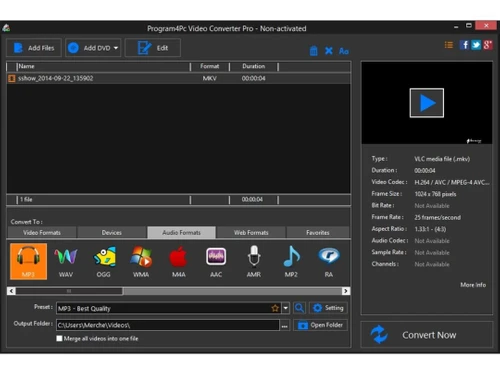500x375 pixels.
Task: Select the WMA Windows Media format icon
Action: (141, 261)
